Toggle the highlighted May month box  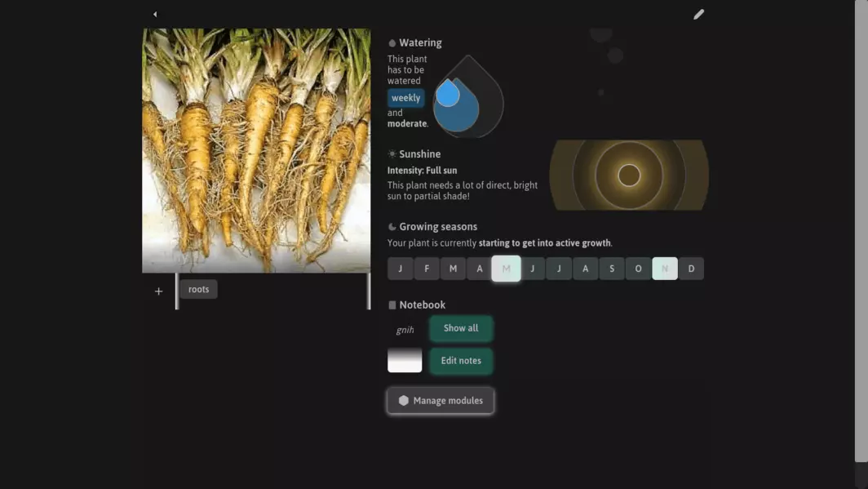coord(506,269)
